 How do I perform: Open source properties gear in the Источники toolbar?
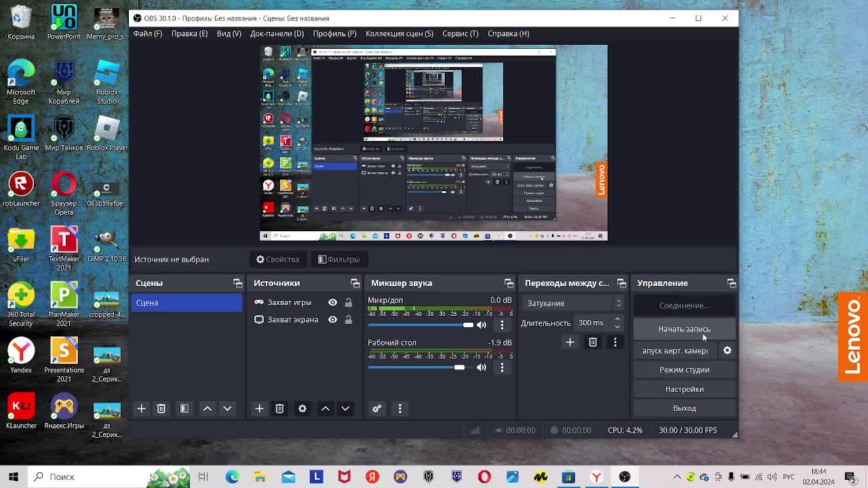pos(302,409)
